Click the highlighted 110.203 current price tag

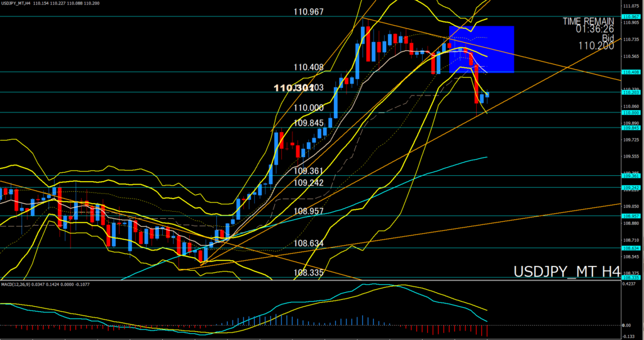click(x=630, y=92)
